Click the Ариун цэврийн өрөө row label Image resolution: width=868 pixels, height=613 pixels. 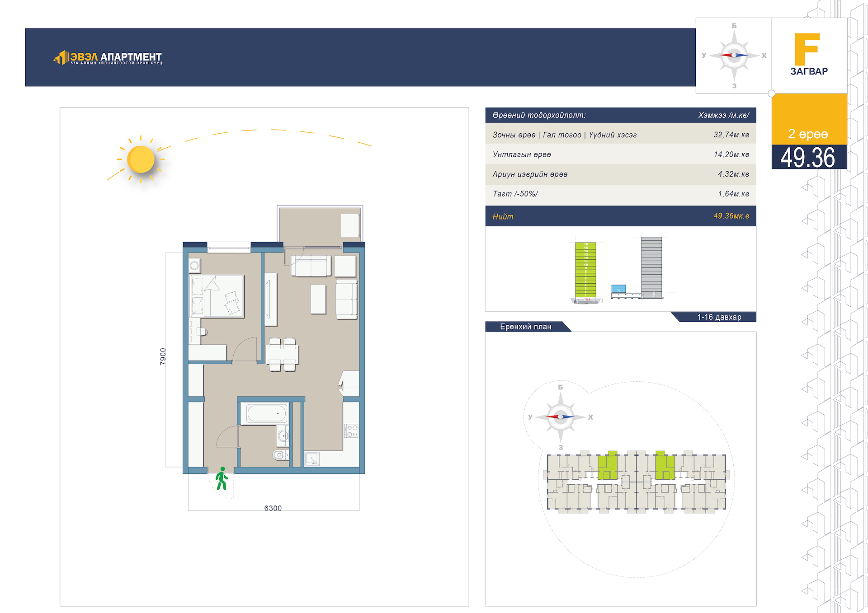point(530,174)
